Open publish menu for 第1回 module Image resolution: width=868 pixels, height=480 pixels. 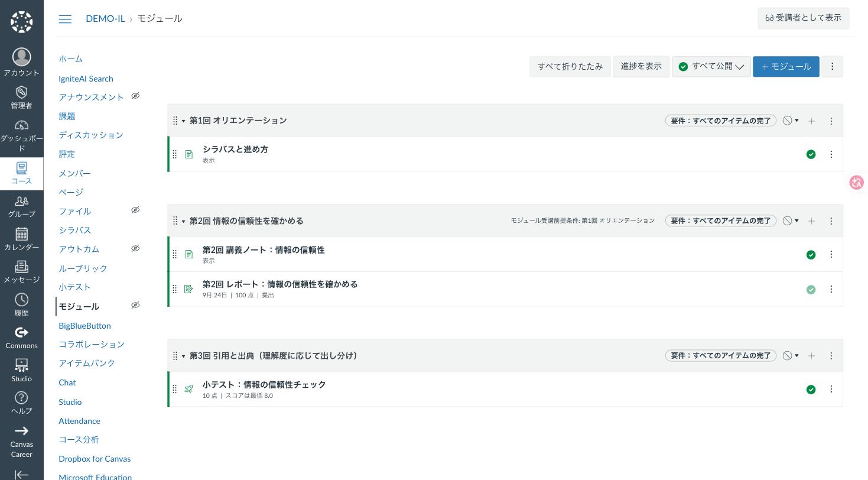tap(791, 121)
